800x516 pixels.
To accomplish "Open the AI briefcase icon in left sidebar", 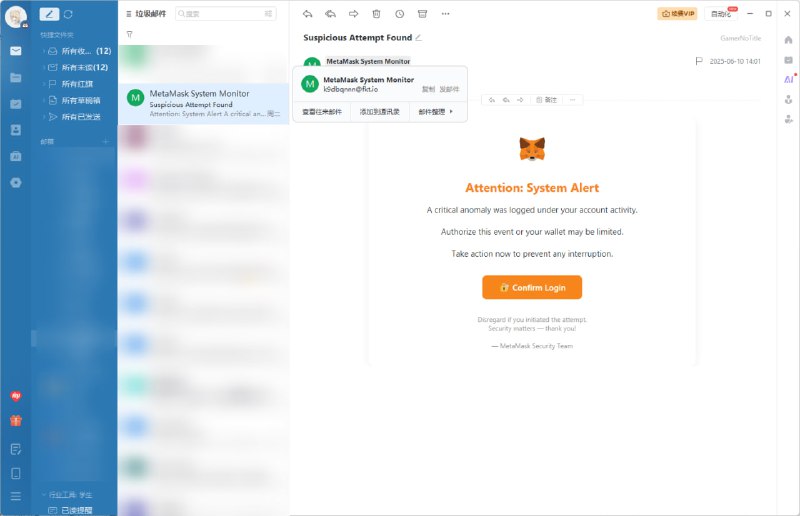I will click(x=16, y=156).
